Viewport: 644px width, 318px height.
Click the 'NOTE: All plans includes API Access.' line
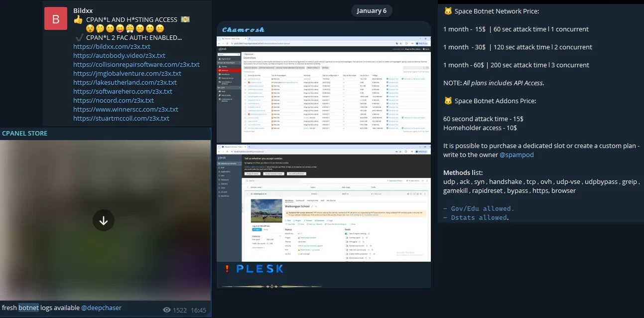point(494,83)
